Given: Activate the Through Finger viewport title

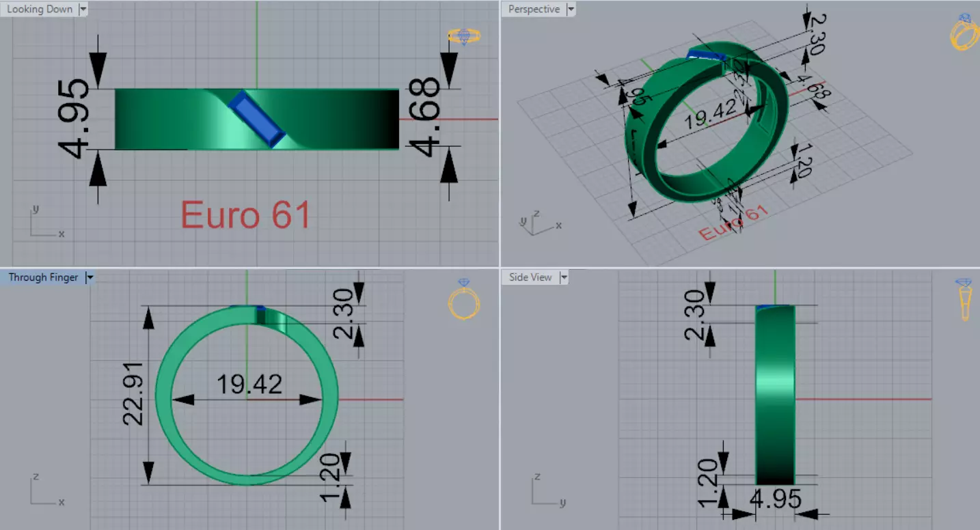Looking at the screenshot, I should (x=43, y=277).
